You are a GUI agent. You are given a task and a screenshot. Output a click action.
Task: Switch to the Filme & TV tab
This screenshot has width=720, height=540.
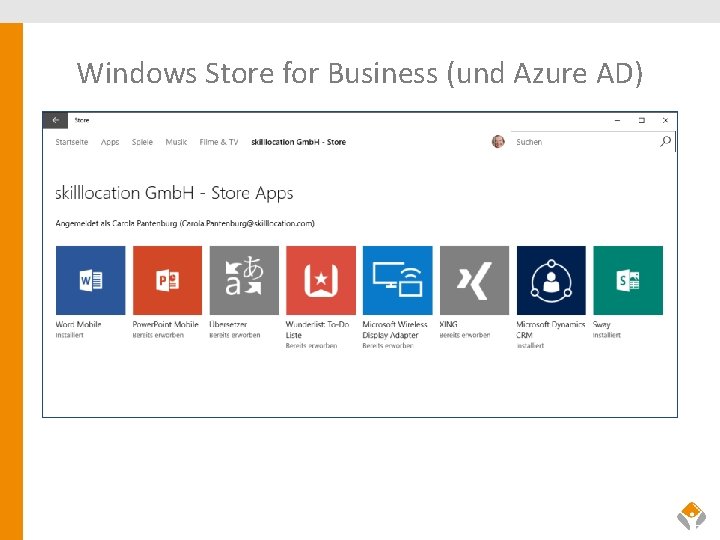(219, 142)
